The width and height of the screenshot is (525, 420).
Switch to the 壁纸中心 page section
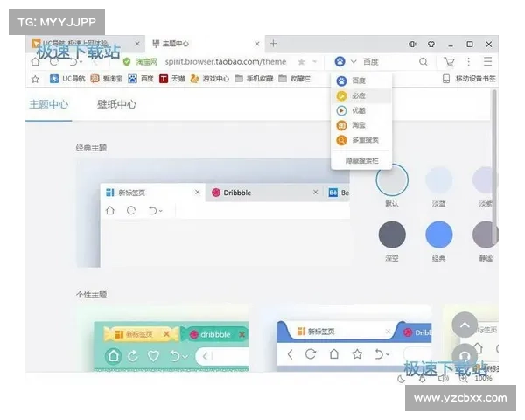point(116,104)
